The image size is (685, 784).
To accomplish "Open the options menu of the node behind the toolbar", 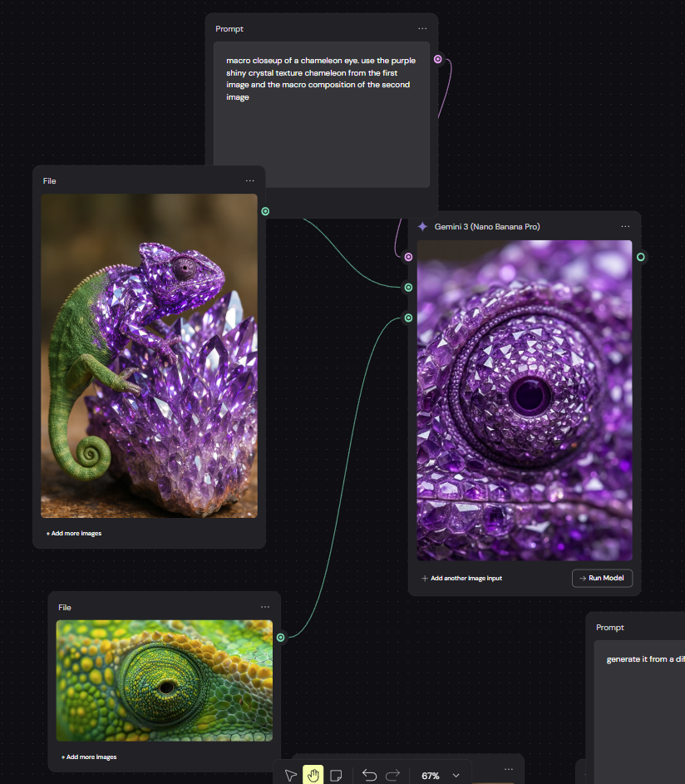I will coord(509,769).
